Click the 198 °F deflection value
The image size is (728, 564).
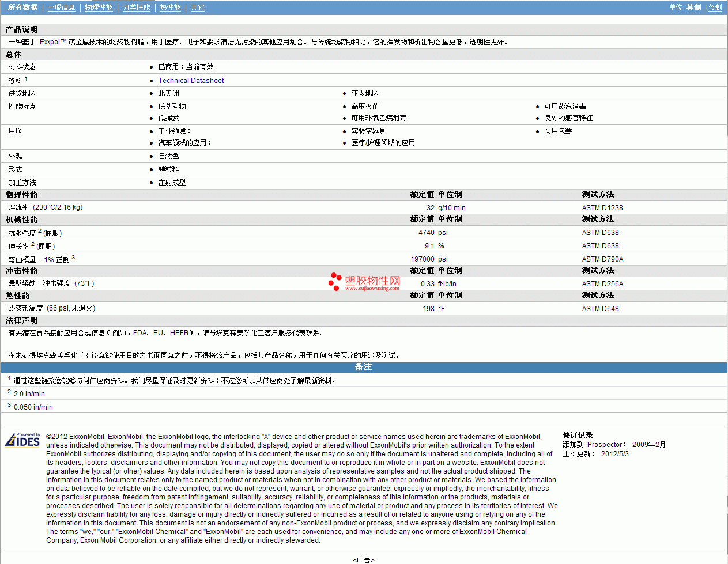(x=433, y=309)
